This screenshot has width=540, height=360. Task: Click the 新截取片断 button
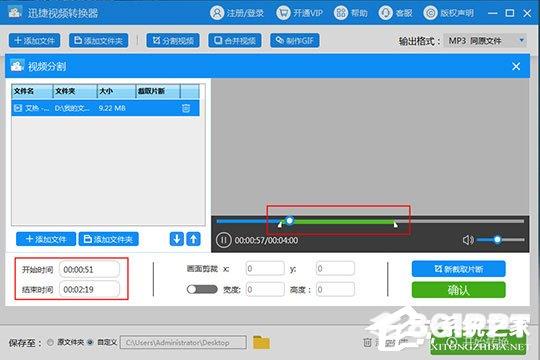(x=458, y=269)
